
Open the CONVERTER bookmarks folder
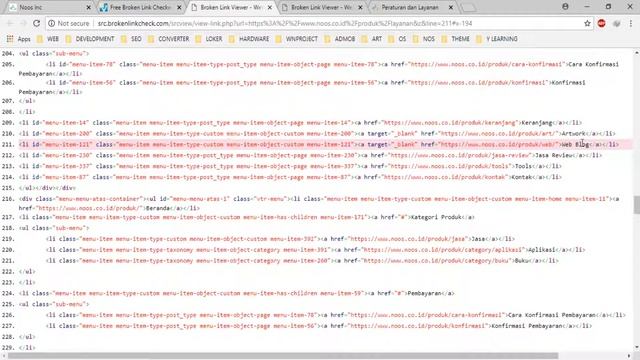pos(169,39)
